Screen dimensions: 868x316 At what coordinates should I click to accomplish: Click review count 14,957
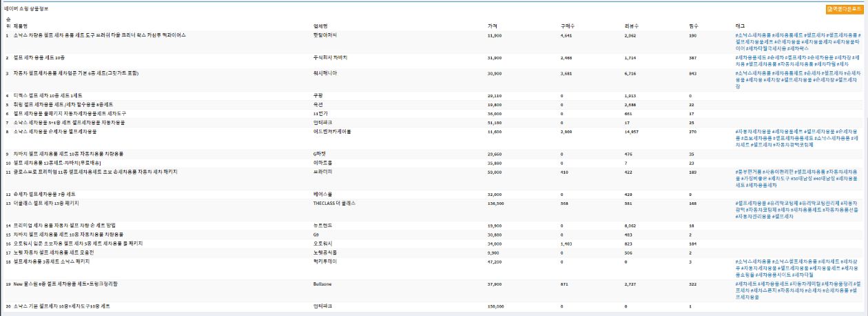(x=632, y=131)
